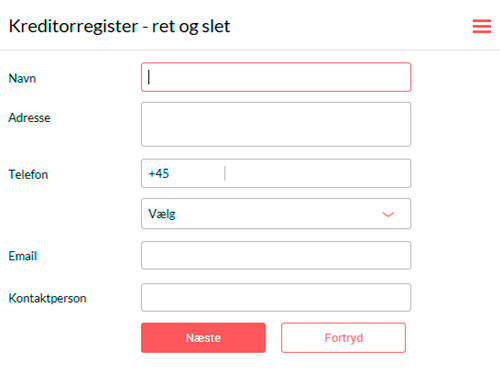The height and width of the screenshot is (370, 500).
Task: Click the Næste button
Action: (203, 338)
